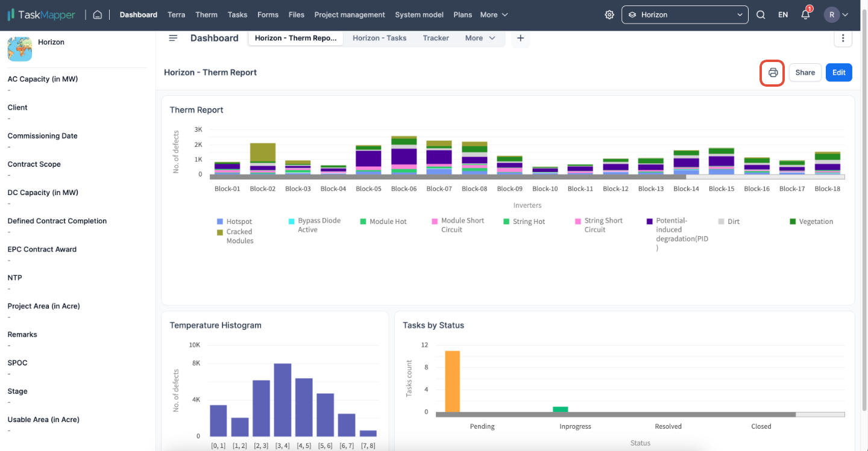
Task: Click the Defined Contract Completion label
Action: coord(57,221)
